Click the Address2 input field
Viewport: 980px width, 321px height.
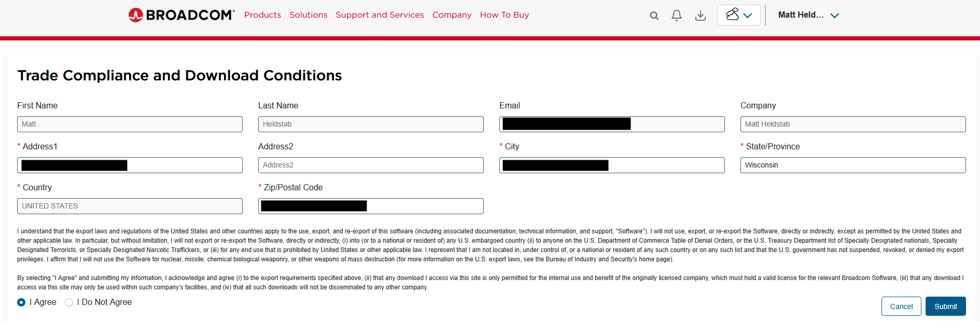[371, 165]
